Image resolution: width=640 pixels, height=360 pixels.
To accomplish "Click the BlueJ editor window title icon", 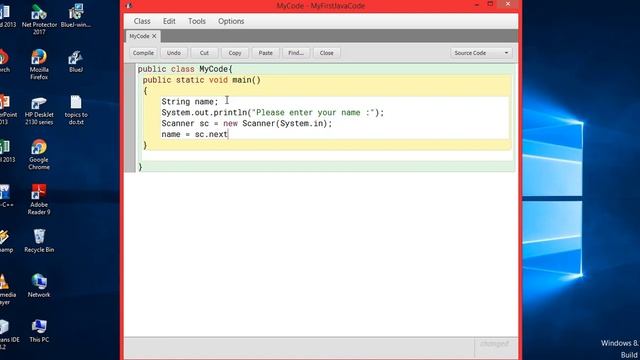I will click(x=129, y=5).
